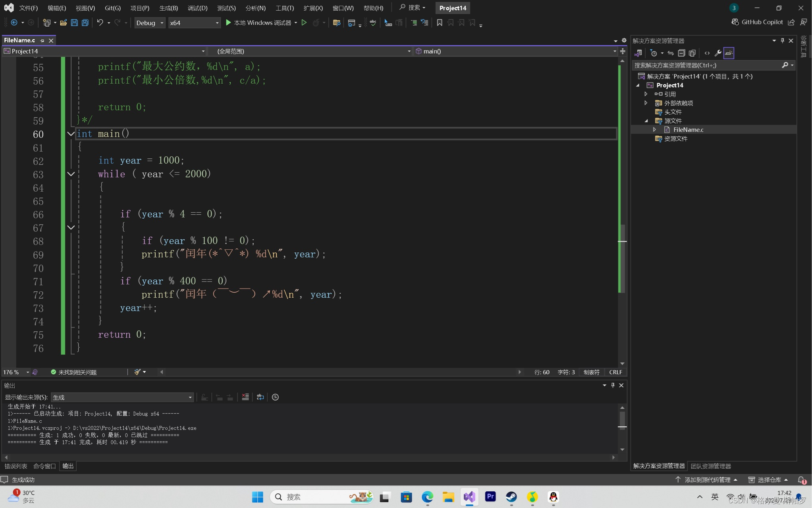This screenshot has width=812, height=508.
Task: Switch to the 团队资源管理器 tab
Action: (711, 466)
